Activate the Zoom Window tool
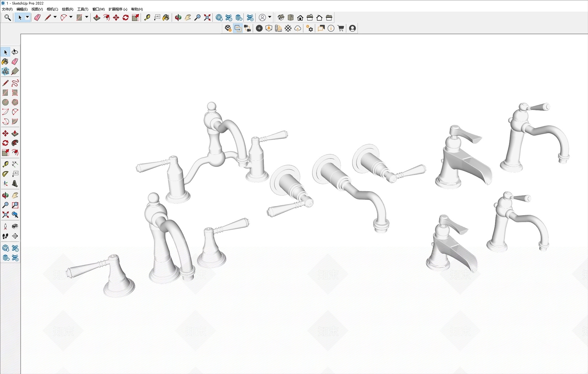This screenshot has height=374, width=588. 15,205
